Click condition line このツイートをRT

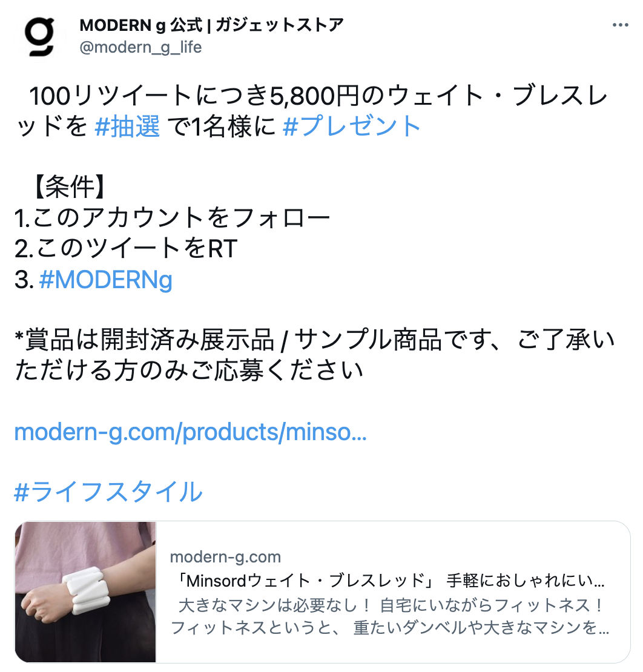pos(126,249)
